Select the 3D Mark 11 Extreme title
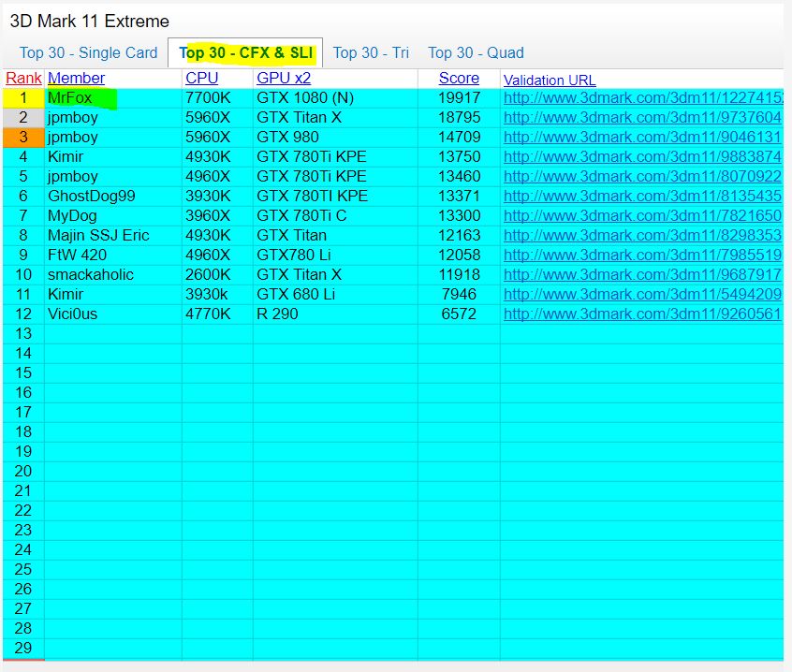 click(x=89, y=22)
